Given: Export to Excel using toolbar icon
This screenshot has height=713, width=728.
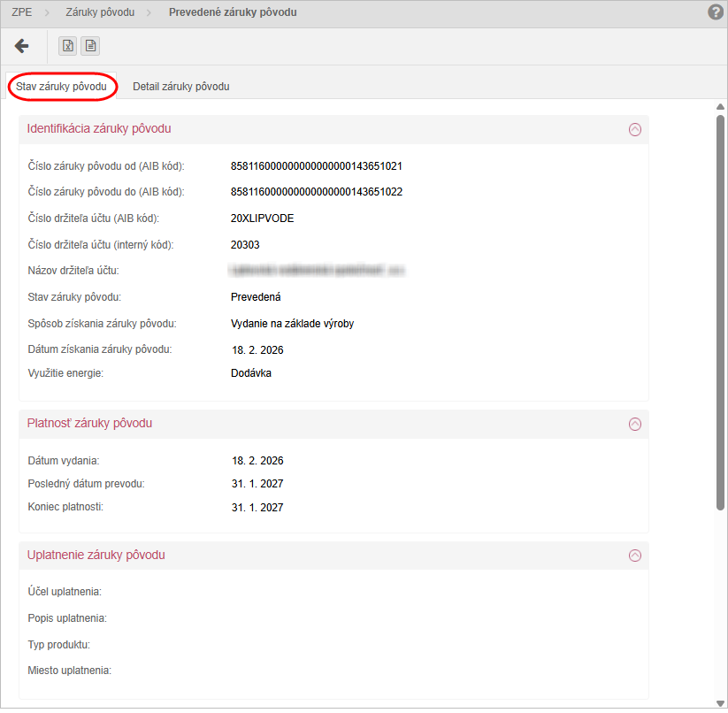Looking at the screenshot, I should pyautogui.click(x=68, y=46).
